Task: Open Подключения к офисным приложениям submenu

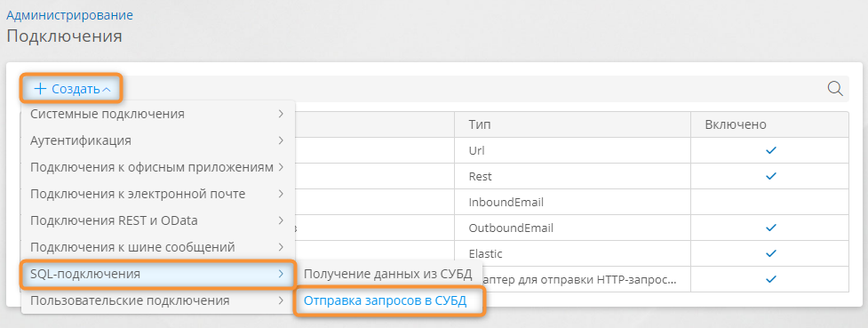Action: pos(158,167)
